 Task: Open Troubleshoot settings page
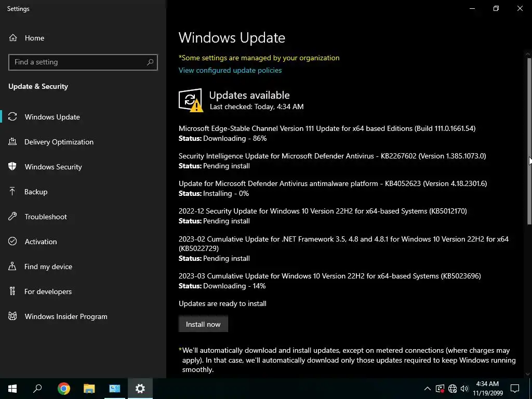tap(83, 217)
